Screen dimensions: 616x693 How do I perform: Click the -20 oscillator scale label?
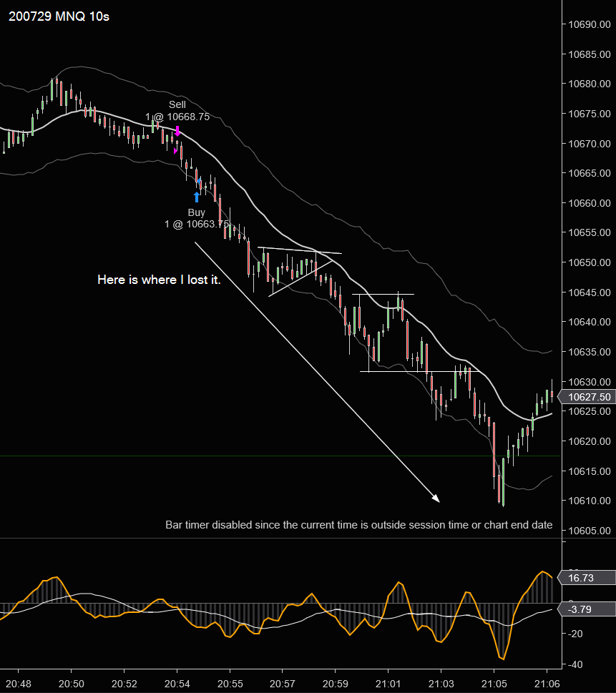pyautogui.click(x=576, y=634)
